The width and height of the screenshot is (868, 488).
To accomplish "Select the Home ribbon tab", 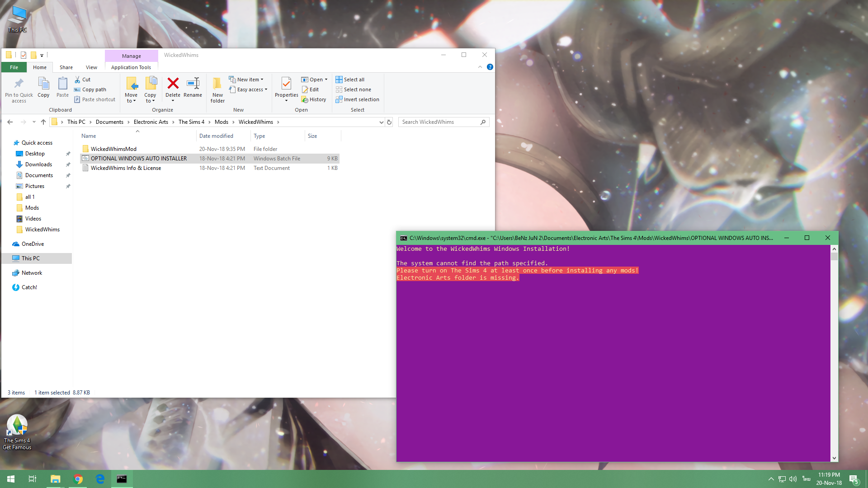I will (40, 67).
